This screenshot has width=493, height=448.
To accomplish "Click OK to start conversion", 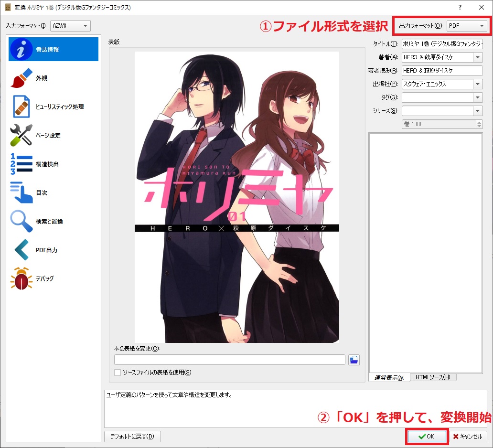I will point(427,437).
